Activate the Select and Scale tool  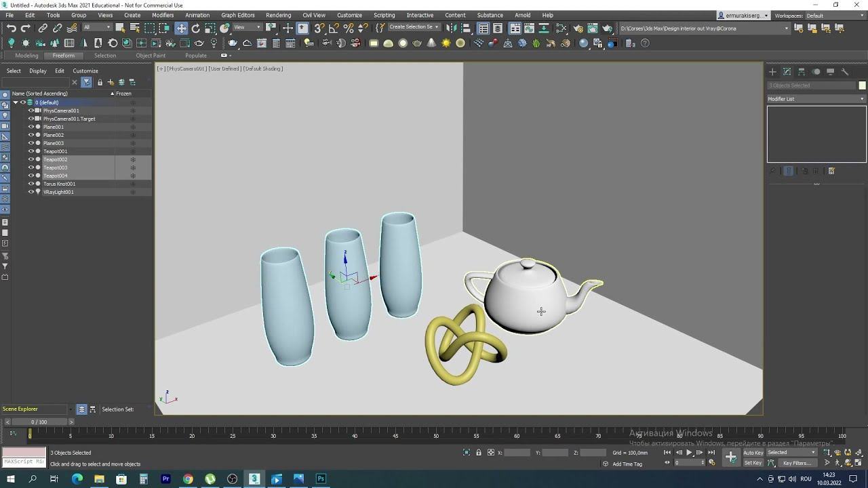pos(210,28)
